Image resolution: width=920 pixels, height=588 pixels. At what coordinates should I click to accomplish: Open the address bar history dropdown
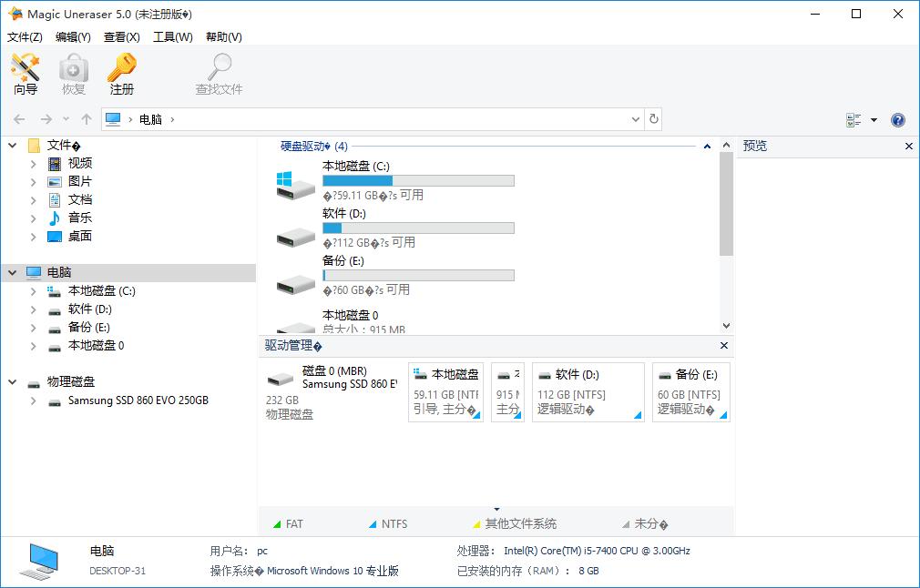click(636, 119)
